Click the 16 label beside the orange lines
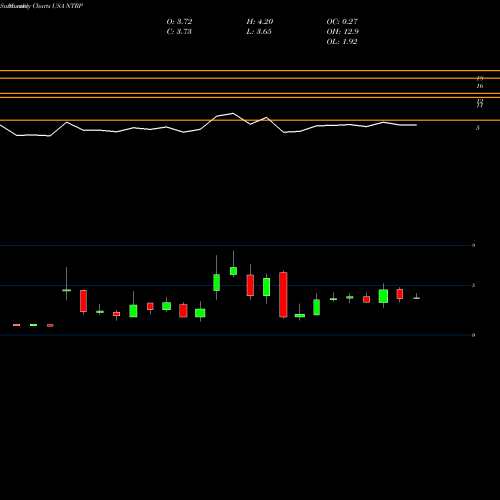 (480, 86)
